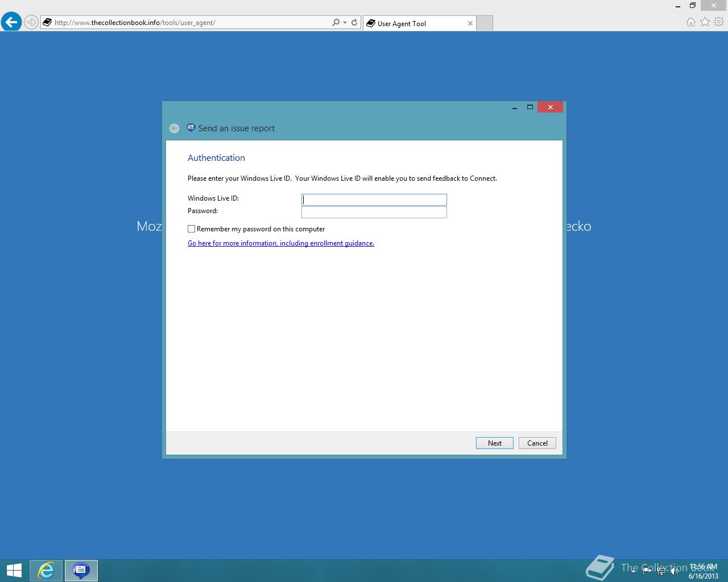
Task: Open Internet Explorer from the taskbar
Action: (46, 571)
